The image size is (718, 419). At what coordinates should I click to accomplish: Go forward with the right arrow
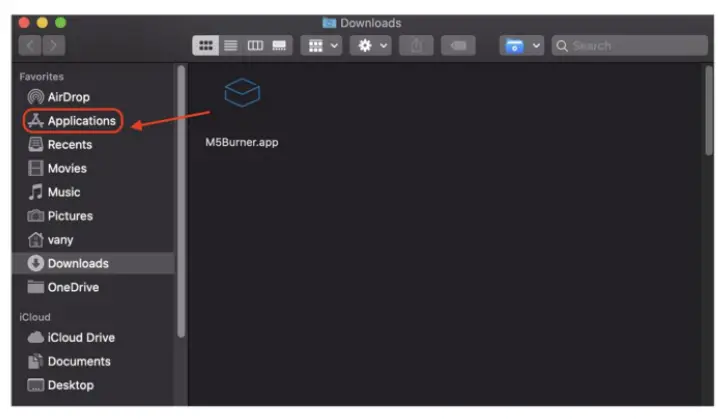[x=54, y=45]
